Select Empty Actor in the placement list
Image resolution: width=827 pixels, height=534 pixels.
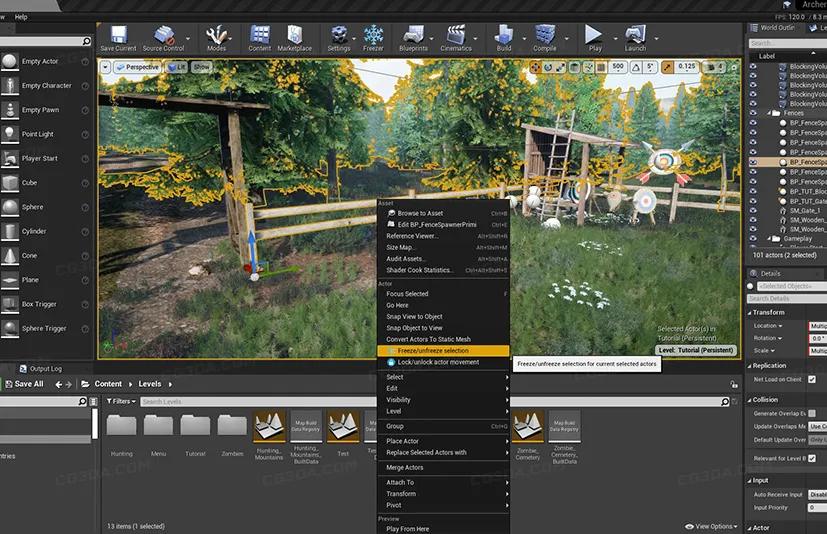pyautogui.click(x=45, y=62)
